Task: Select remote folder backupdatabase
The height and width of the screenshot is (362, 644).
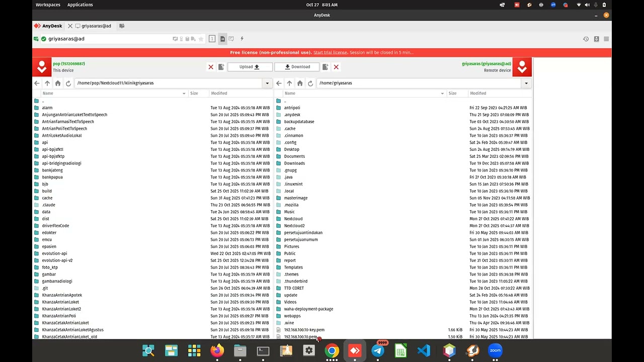Action: coord(299,122)
